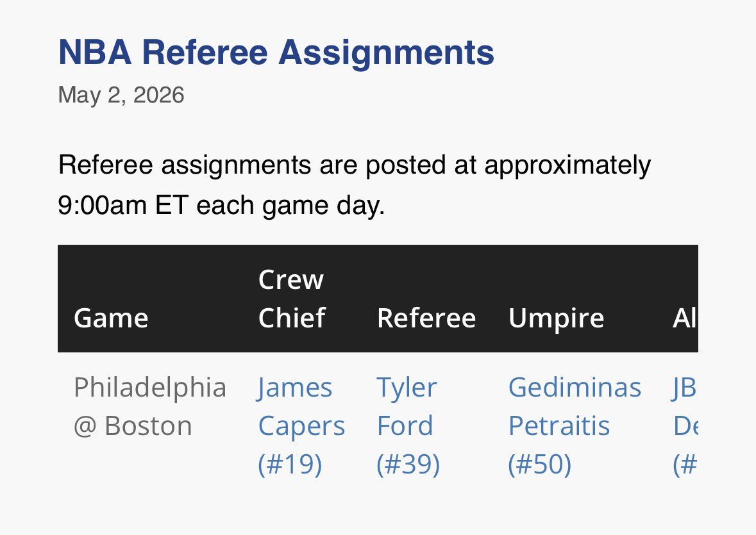Click the #39 number under Ford
The image size is (756, 535).
408,465
